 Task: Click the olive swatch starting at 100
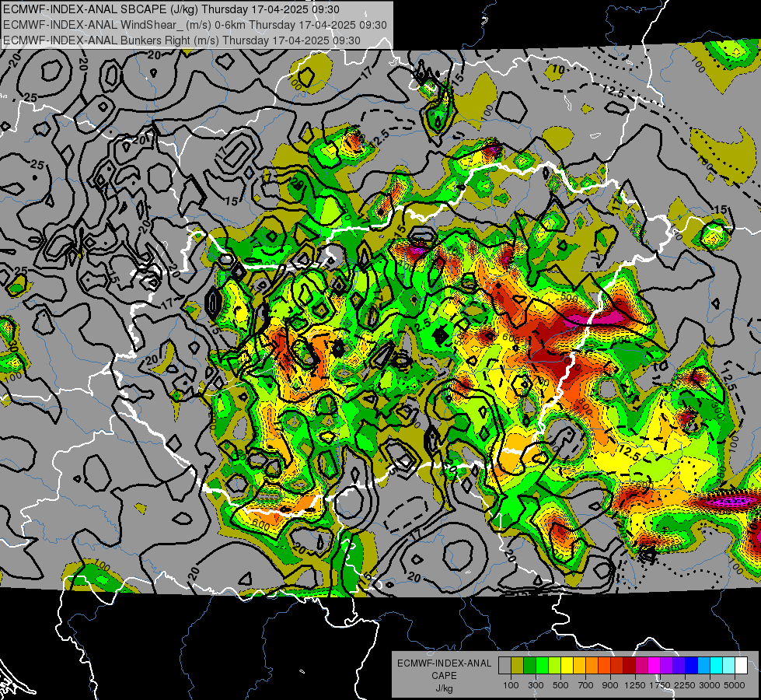coord(518,665)
